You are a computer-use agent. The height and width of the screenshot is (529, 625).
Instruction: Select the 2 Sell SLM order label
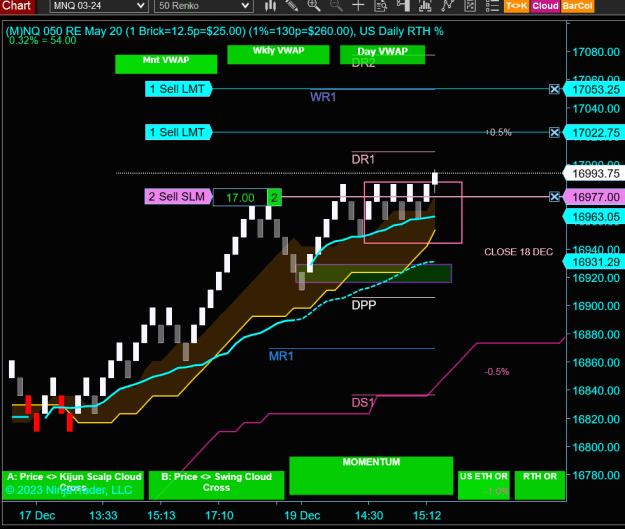[178, 197]
